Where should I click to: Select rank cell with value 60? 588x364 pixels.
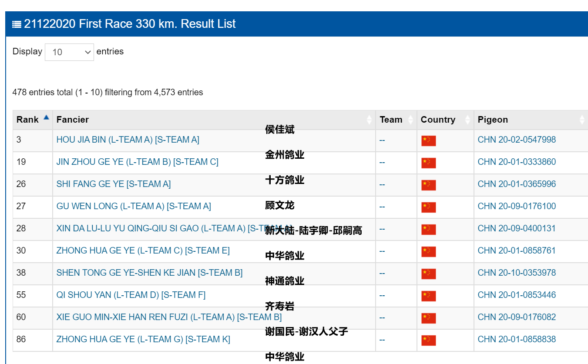[33, 318]
